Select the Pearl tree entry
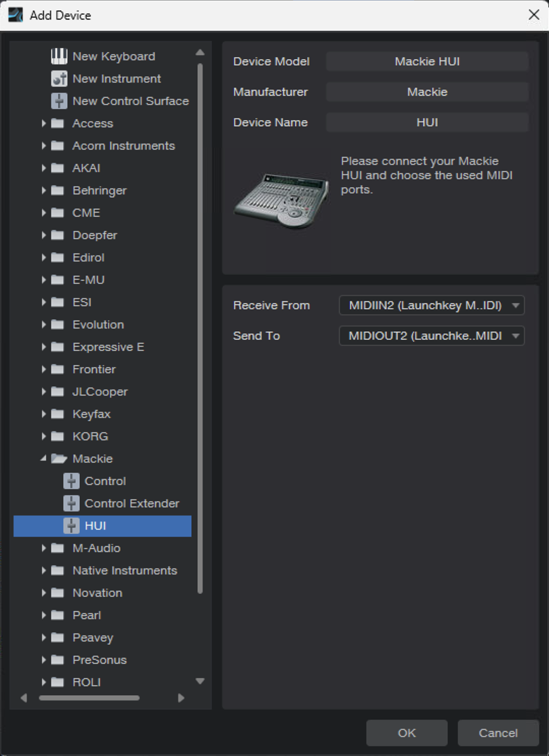Screen dimensions: 549x756 [x=87, y=615]
